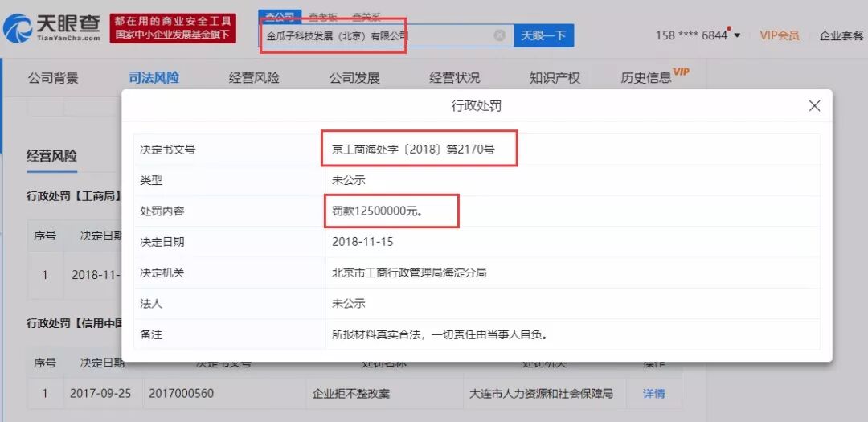Switch to the 公司发展 tab
The height and width of the screenshot is (422, 868).
354,78
